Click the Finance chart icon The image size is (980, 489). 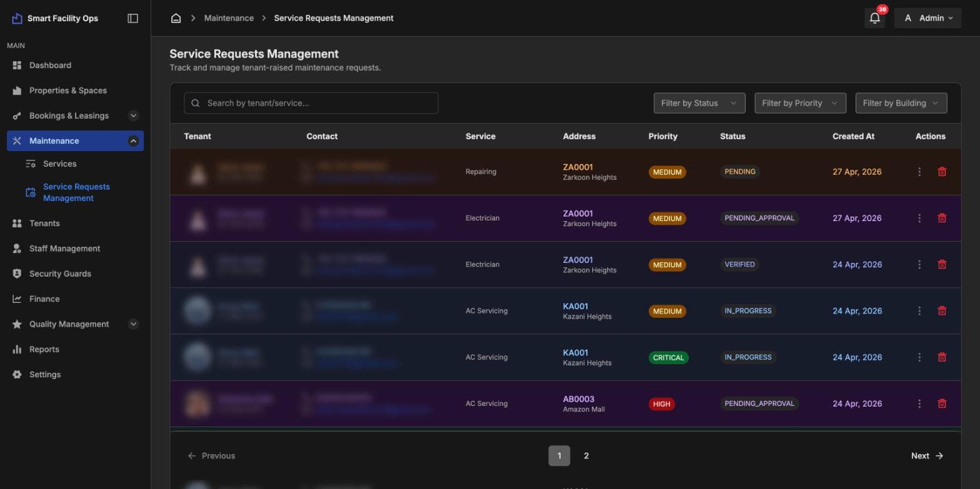(x=17, y=299)
